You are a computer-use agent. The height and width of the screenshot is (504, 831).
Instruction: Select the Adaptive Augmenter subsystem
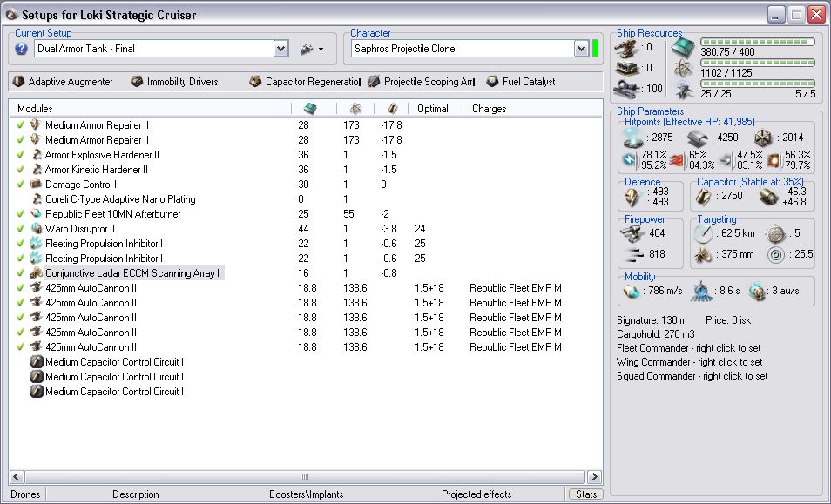pos(63,82)
